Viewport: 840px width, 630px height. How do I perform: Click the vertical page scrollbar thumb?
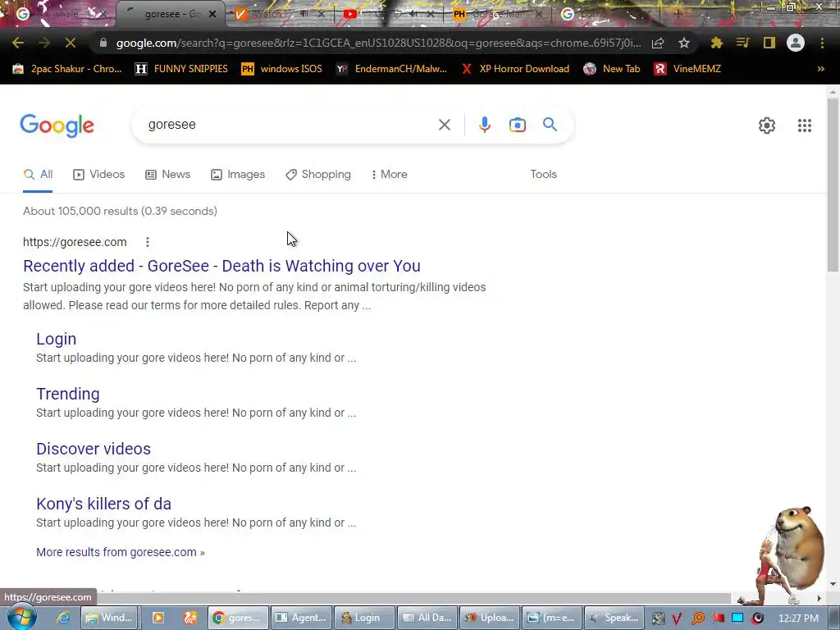833,185
